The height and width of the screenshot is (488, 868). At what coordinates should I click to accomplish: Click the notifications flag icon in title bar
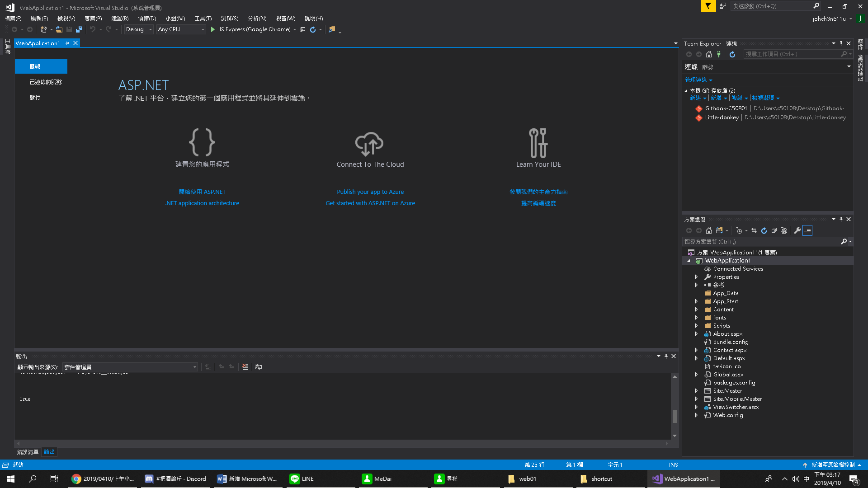tap(708, 6)
